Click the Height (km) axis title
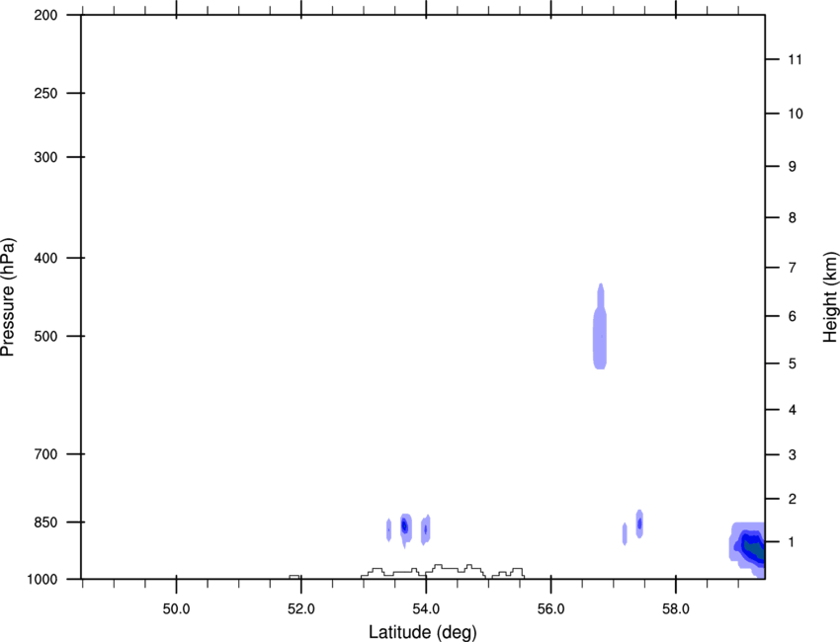The width and height of the screenshot is (840, 642). [830, 296]
